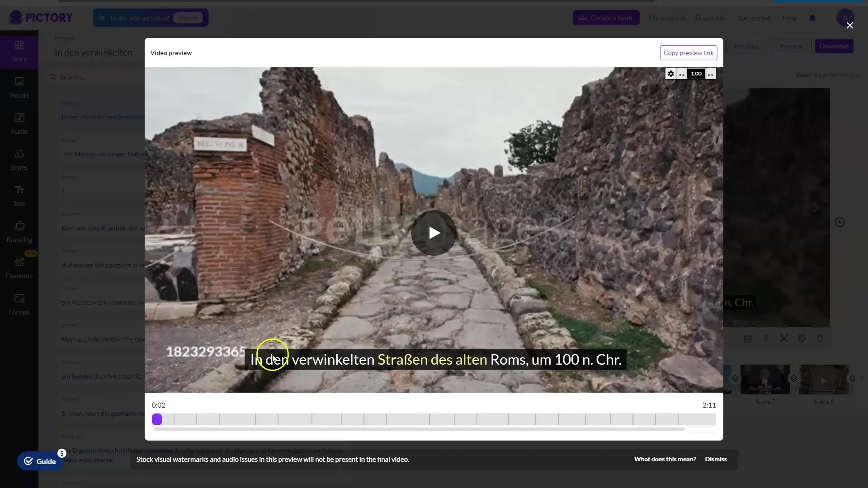The width and height of the screenshot is (868, 488).
Task: Open the Audio panel in sidebar
Action: click(19, 124)
